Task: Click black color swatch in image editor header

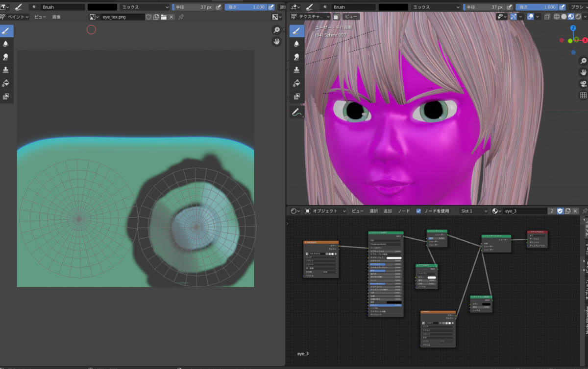Action: (102, 7)
